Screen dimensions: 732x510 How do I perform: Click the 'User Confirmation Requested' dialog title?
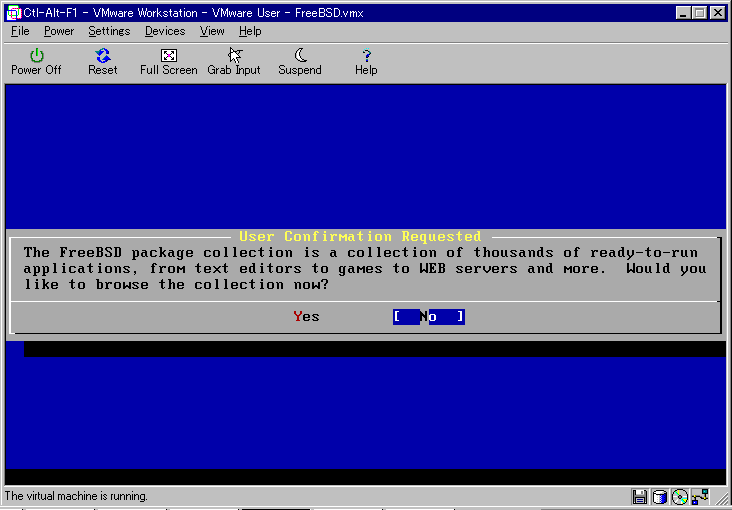(360, 236)
